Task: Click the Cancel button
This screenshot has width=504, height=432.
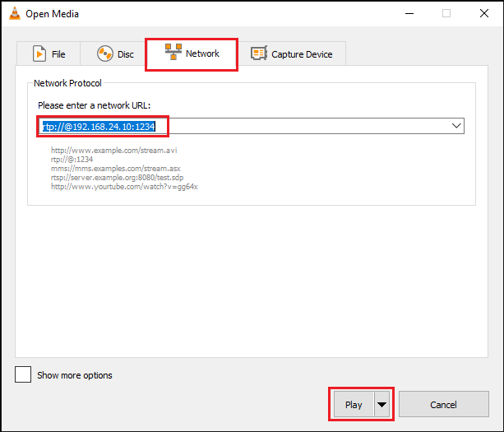Action: [x=444, y=404]
